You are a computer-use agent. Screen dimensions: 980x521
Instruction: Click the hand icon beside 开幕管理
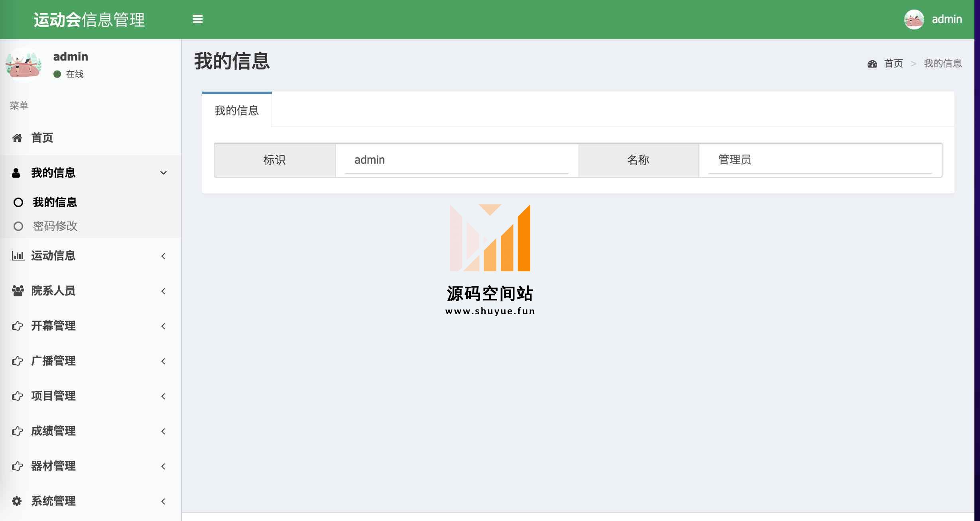[18, 326]
